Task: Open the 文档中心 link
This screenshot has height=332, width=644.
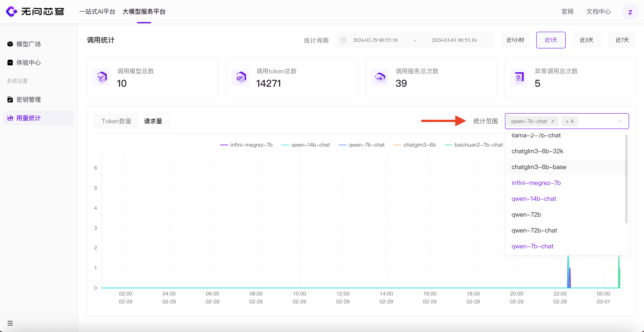Action: tap(598, 11)
